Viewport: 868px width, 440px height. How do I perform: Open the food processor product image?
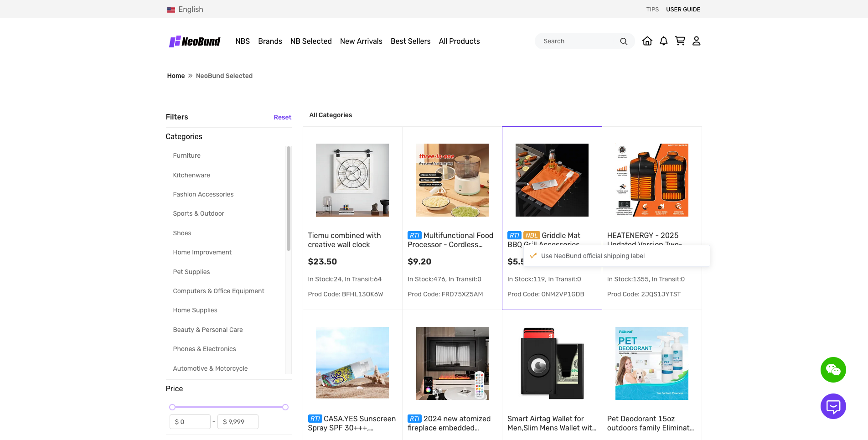[x=452, y=180]
